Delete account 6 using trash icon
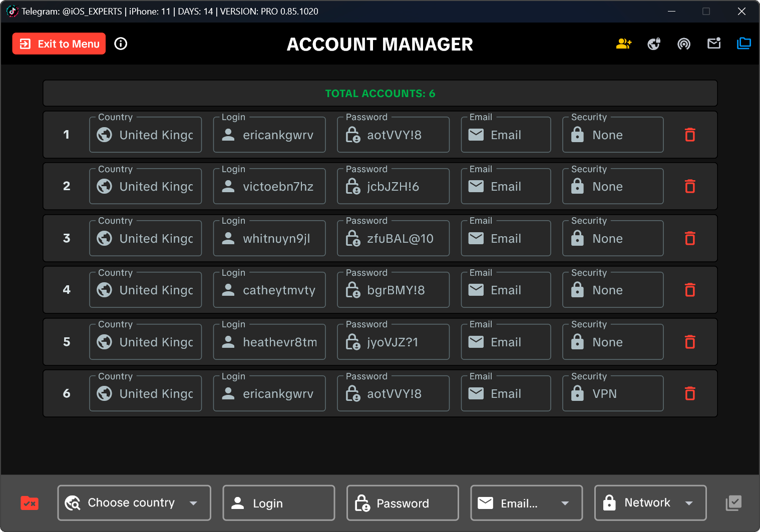760x532 pixels. (x=690, y=394)
